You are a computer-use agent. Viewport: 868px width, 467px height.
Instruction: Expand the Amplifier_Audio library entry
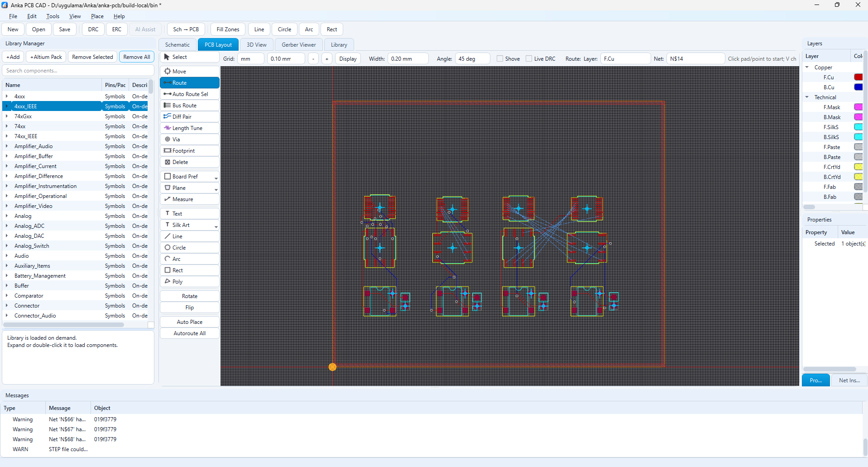tap(7, 146)
